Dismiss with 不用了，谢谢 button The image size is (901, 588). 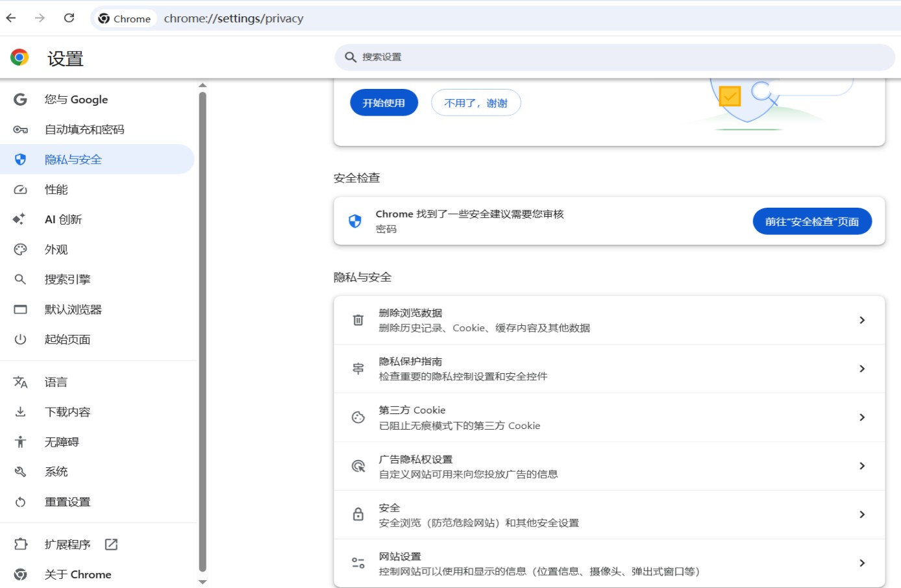point(476,103)
